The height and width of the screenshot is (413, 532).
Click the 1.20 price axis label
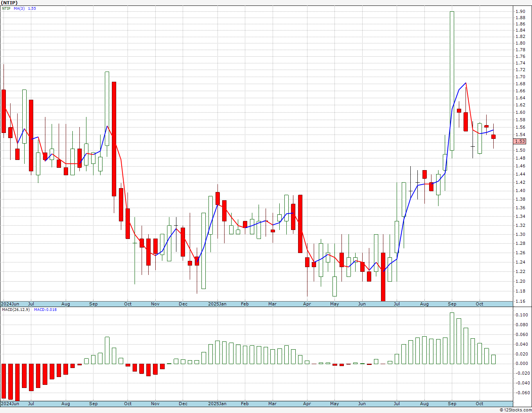pos(520,281)
